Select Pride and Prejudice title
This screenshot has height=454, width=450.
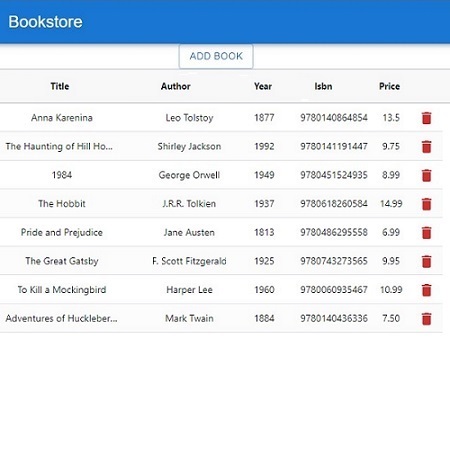[62, 232]
